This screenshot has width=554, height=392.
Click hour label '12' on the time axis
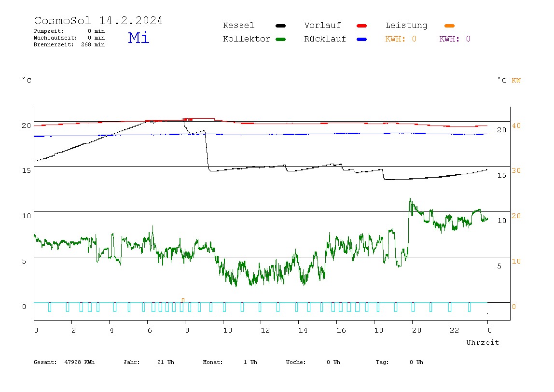265,330
